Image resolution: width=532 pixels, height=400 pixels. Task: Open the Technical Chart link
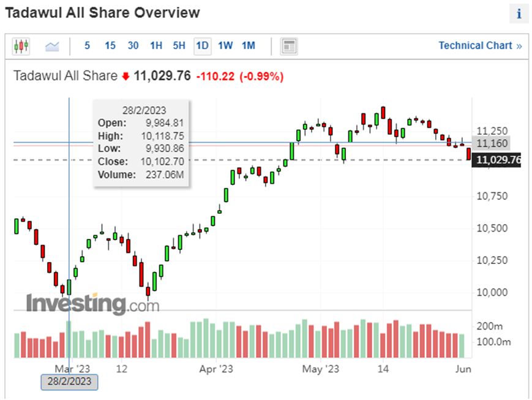[480, 45]
